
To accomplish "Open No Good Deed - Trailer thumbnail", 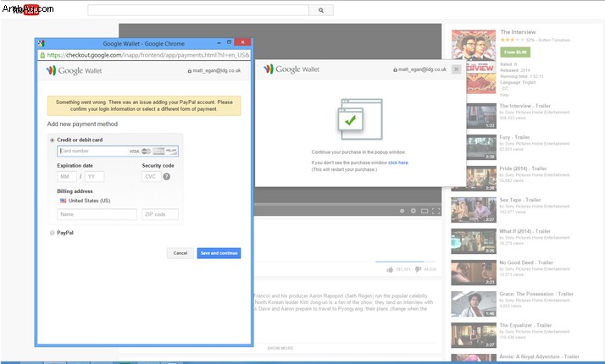I will coord(474,273).
